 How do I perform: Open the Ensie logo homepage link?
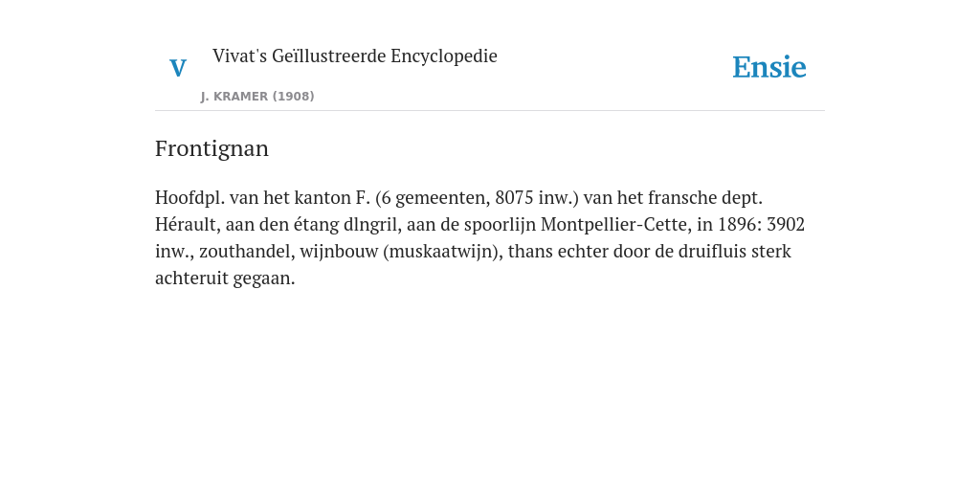[x=769, y=67]
